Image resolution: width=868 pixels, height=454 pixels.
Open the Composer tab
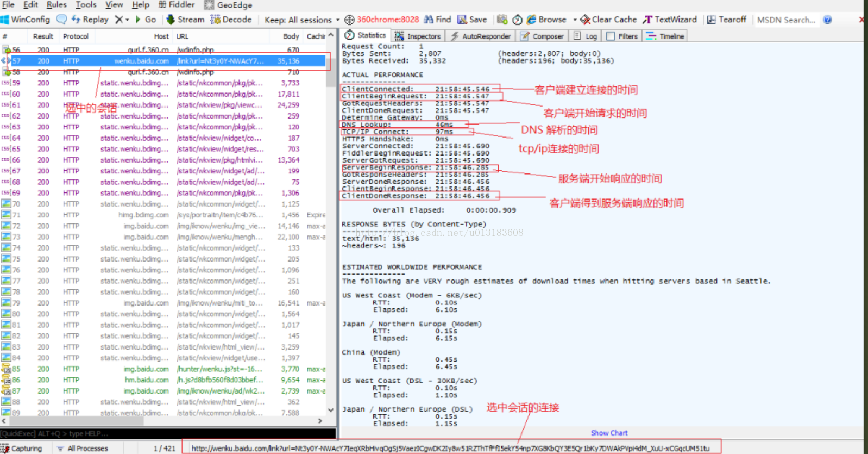543,36
